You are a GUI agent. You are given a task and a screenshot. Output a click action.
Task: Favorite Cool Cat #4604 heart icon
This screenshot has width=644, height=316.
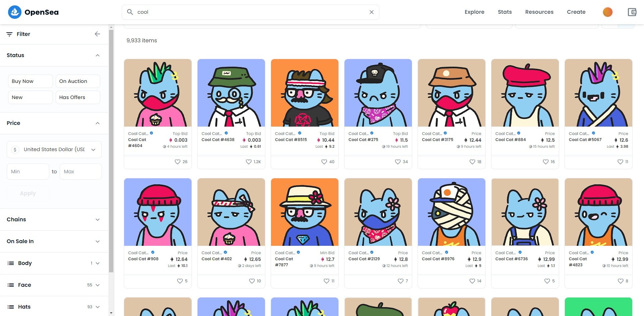pyautogui.click(x=177, y=162)
